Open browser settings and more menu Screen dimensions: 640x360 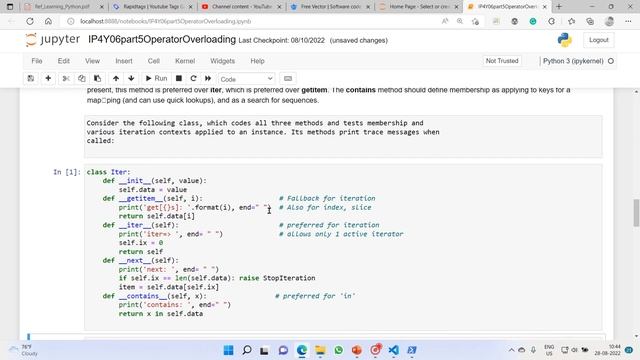click(628, 21)
